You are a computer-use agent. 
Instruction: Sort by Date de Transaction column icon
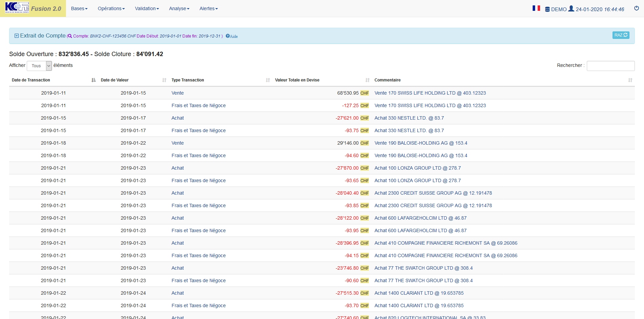(x=93, y=80)
